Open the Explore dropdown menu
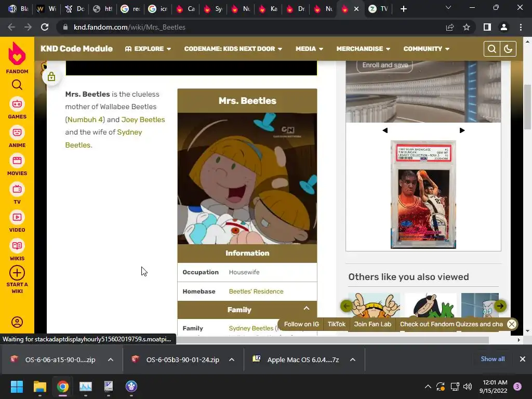This screenshot has width=532, height=399. pos(148,49)
